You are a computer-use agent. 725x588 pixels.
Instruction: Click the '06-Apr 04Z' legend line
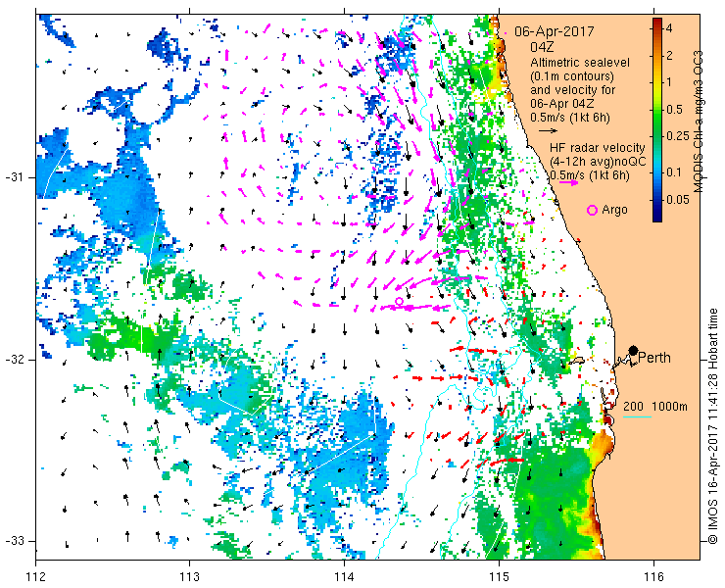[x=563, y=104]
